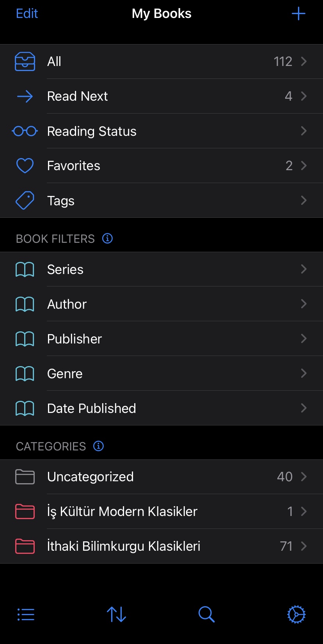Viewport: 323px width, 644px height.
Task: Tap the plus icon to add a book
Action: coord(298,14)
